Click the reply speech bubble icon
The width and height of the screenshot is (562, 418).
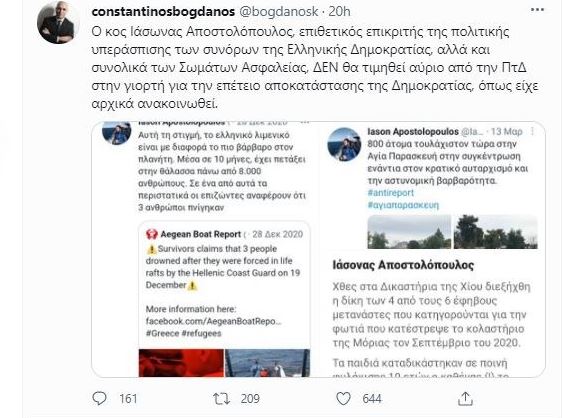[99, 398]
